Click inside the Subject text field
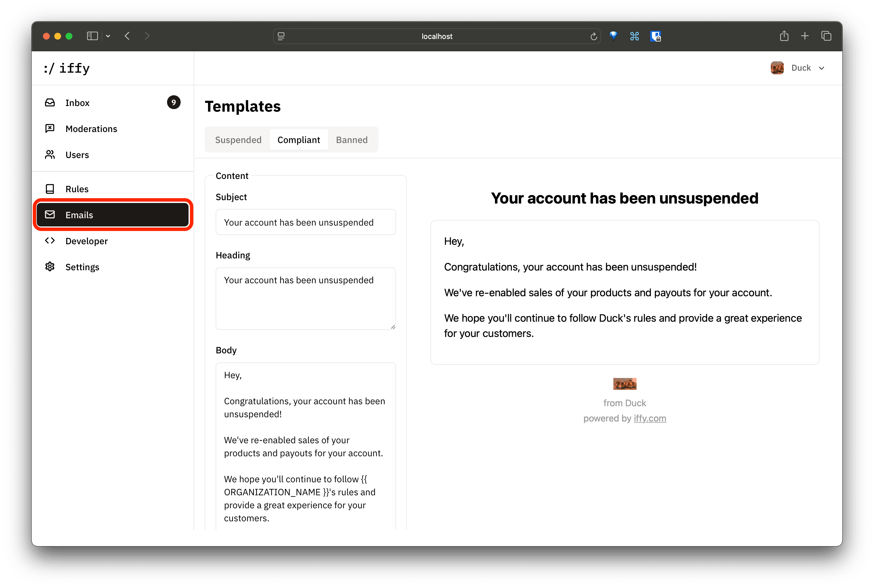874x588 pixels. [305, 222]
